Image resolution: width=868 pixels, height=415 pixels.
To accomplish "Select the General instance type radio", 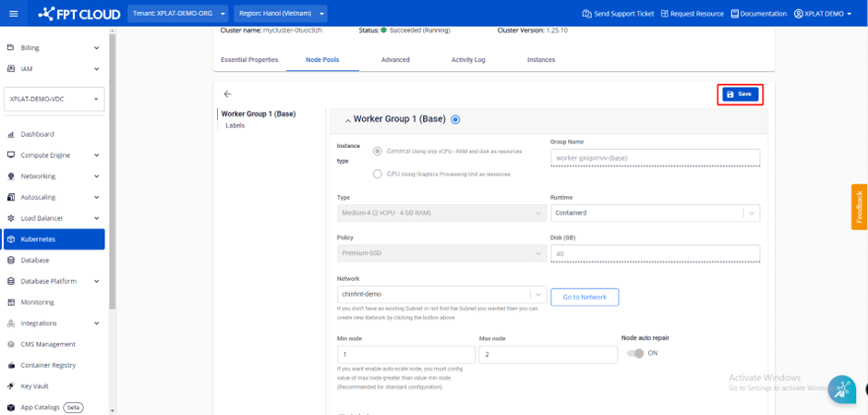I will (x=378, y=151).
